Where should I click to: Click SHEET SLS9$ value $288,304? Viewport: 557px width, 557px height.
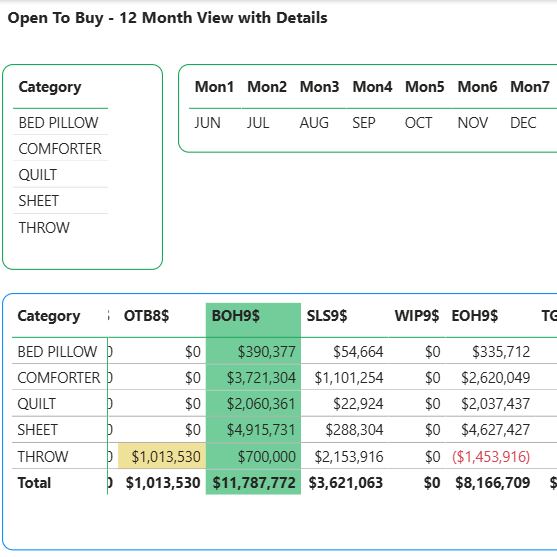[355, 430]
